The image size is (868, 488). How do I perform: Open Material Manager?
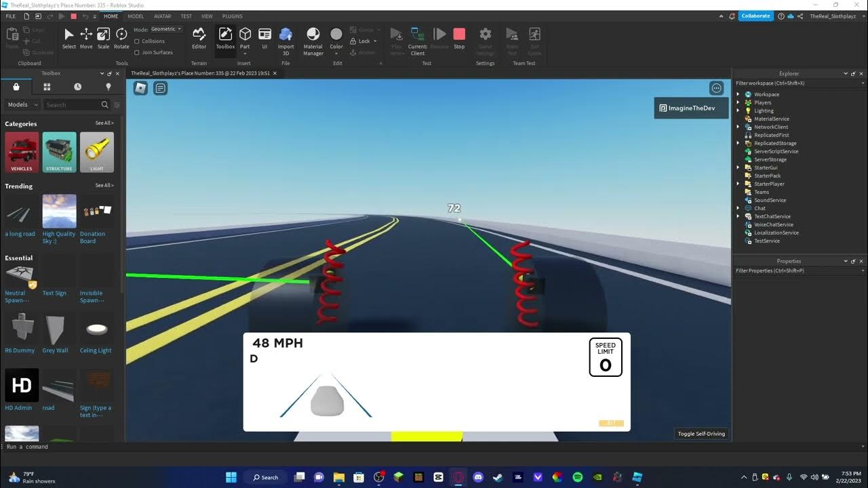coord(313,40)
